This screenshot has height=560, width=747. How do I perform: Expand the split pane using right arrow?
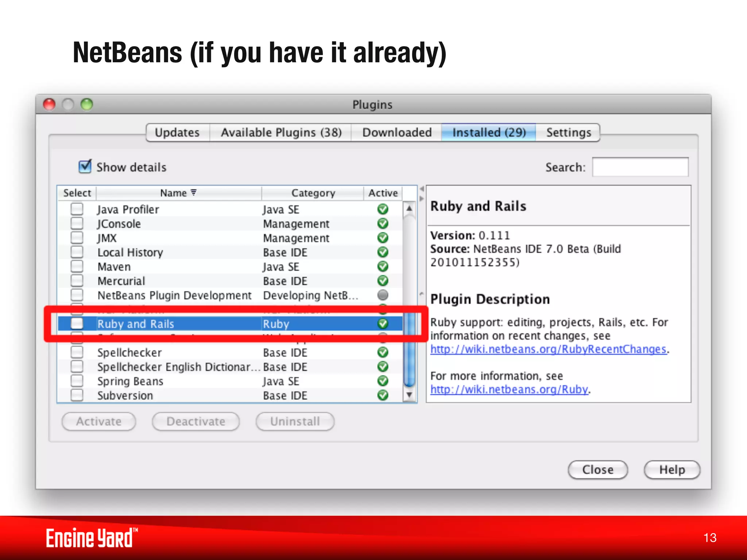pos(422,199)
